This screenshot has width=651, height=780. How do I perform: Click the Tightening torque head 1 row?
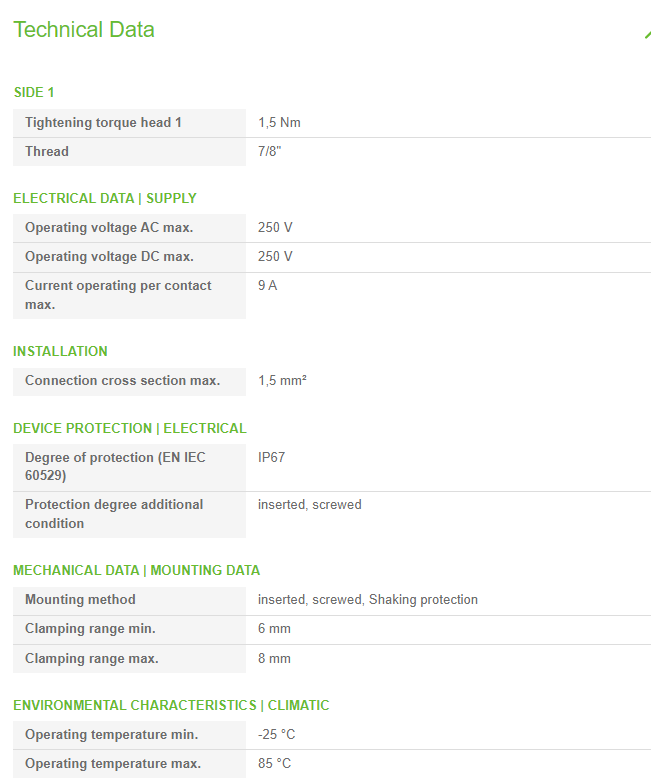[332, 123]
